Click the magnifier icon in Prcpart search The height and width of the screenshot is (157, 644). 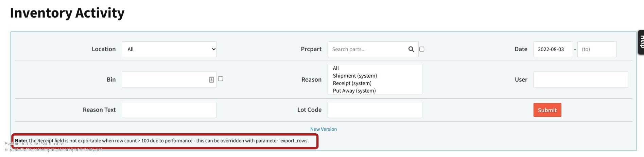(x=411, y=49)
